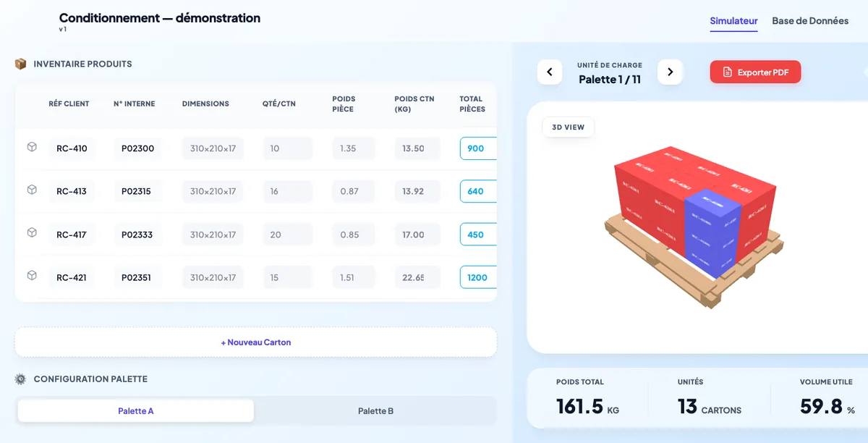The height and width of the screenshot is (443, 868).
Task: Click the RÉF CLIENT column header
Action: (69, 104)
